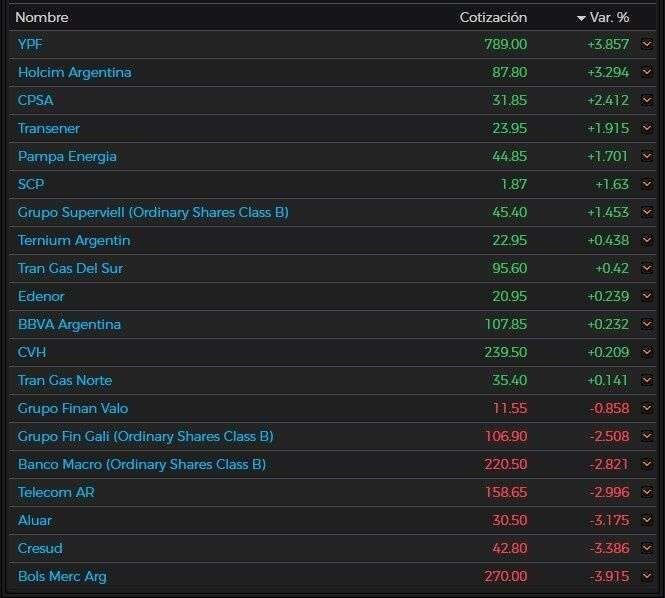Image resolution: width=665 pixels, height=598 pixels.
Task: Expand the YPF row chevron
Action: pos(647,44)
